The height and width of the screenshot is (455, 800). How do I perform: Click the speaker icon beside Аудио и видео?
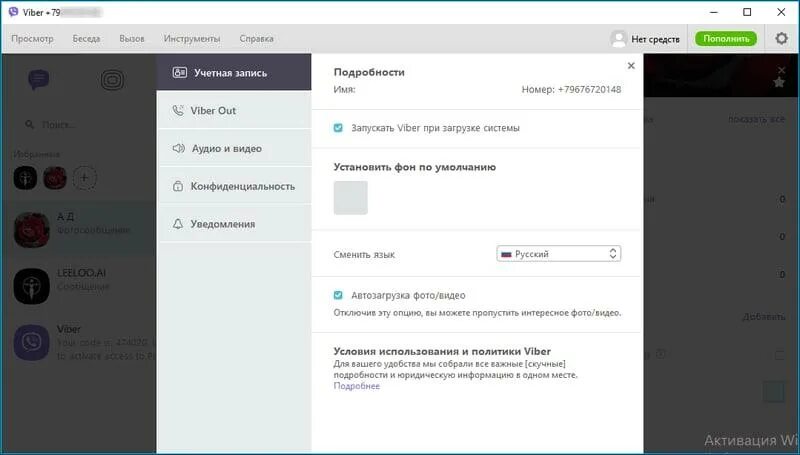(x=178, y=148)
